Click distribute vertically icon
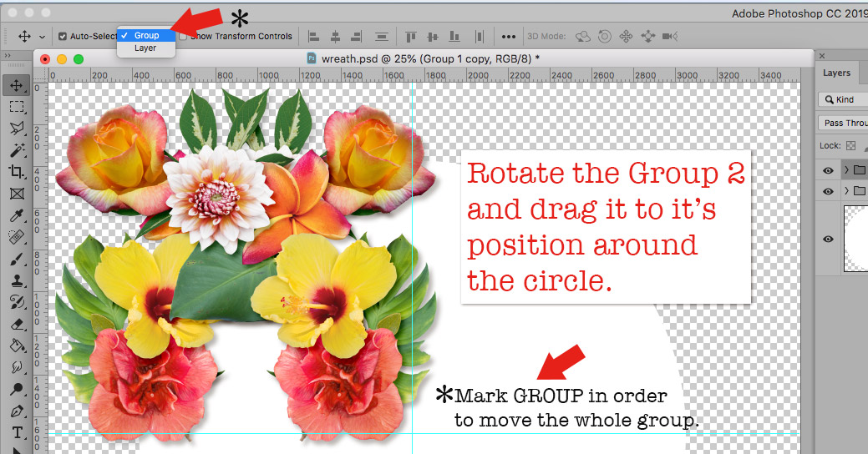Image resolution: width=868 pixels, height=454 pixels. [x=382, y=37]
